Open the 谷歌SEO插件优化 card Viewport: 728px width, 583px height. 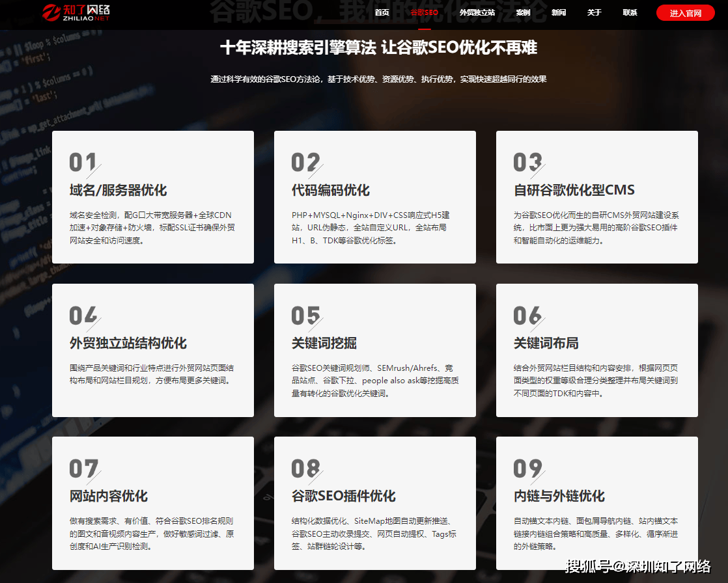pos(375,504)
